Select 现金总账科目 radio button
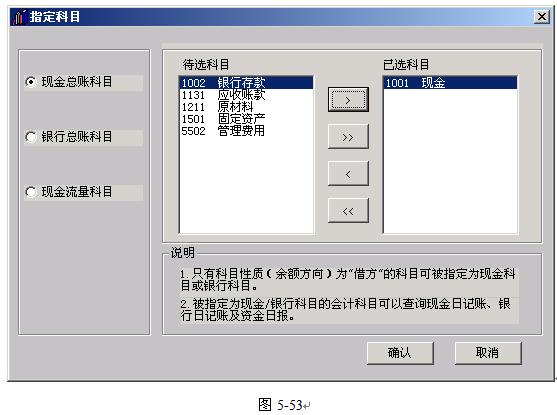557x415 pixels. [x=31, y=82]
